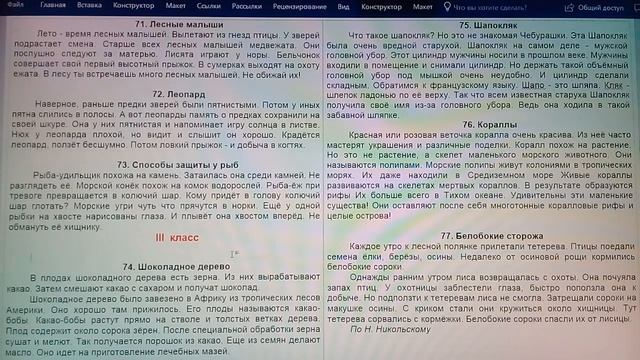Open the Файл tab
640x360 pixels.
click(16, 5)
